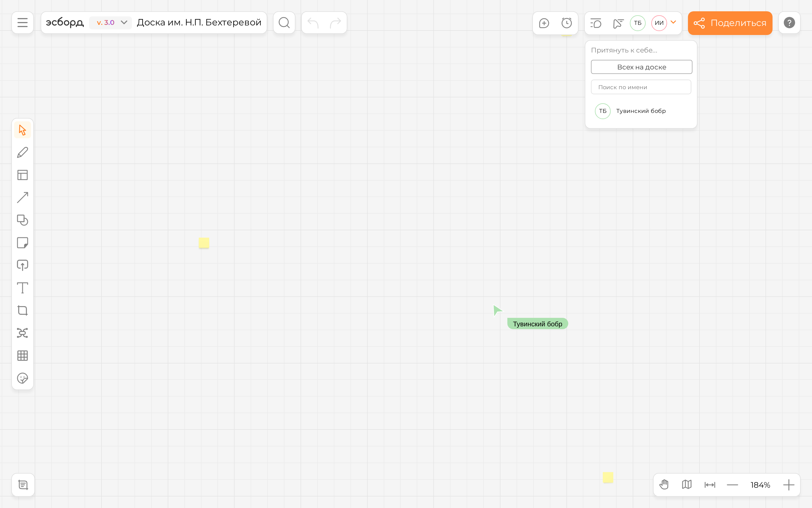Click the 184% zoom level value

(x=760, y=485)
